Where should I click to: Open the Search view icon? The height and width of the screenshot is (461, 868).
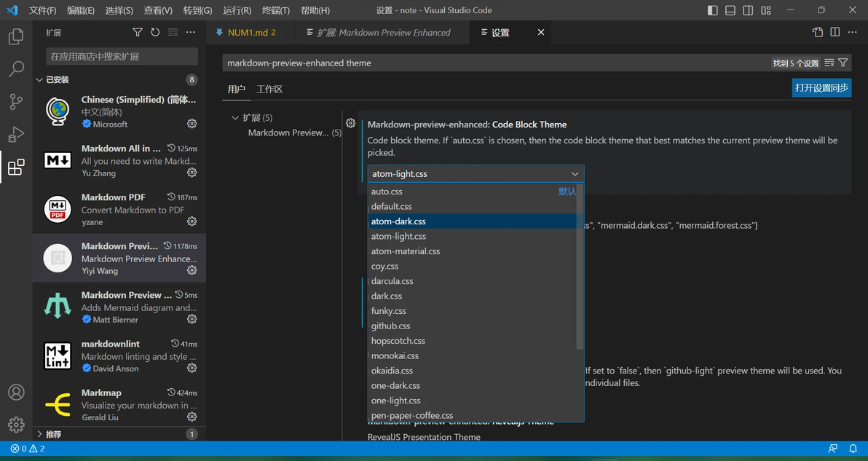[x=16, y=69]
